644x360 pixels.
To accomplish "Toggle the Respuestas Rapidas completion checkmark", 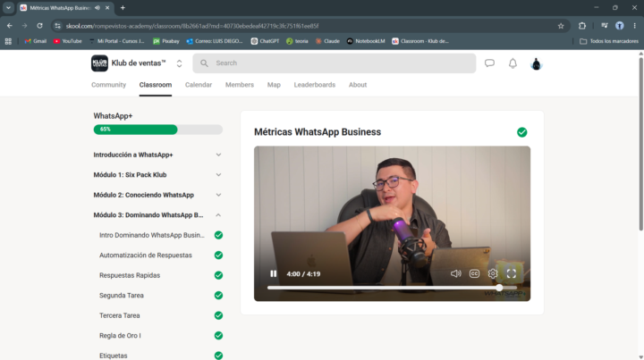I will click(x=218, y=275).
